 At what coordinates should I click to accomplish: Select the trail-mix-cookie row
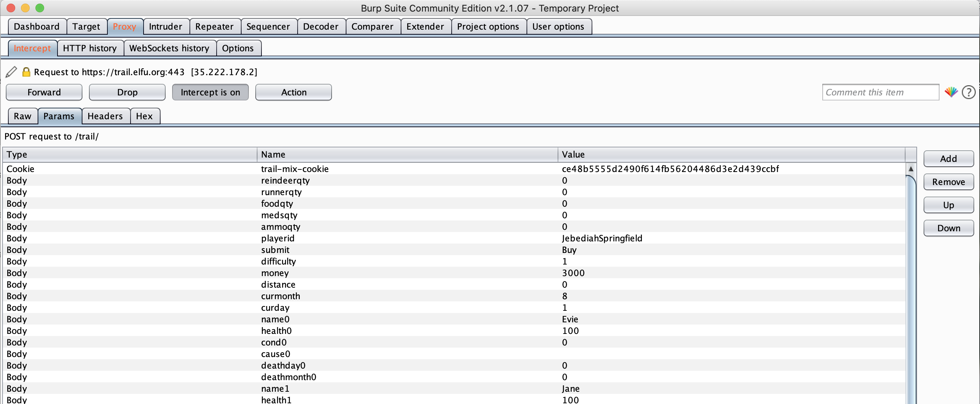click(454, 169)
